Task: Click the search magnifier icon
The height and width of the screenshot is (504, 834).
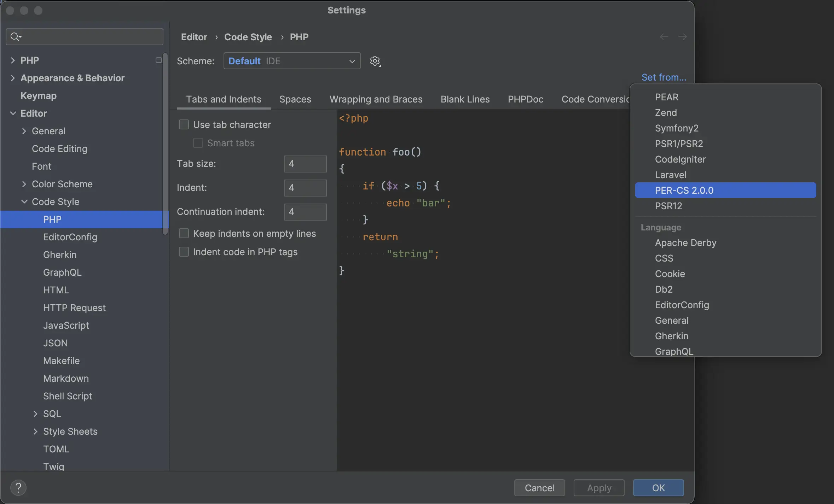Action: click(16, 37)
